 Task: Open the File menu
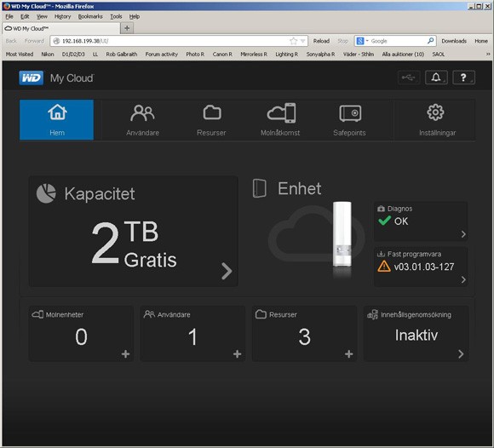click(x=9, y=16)
